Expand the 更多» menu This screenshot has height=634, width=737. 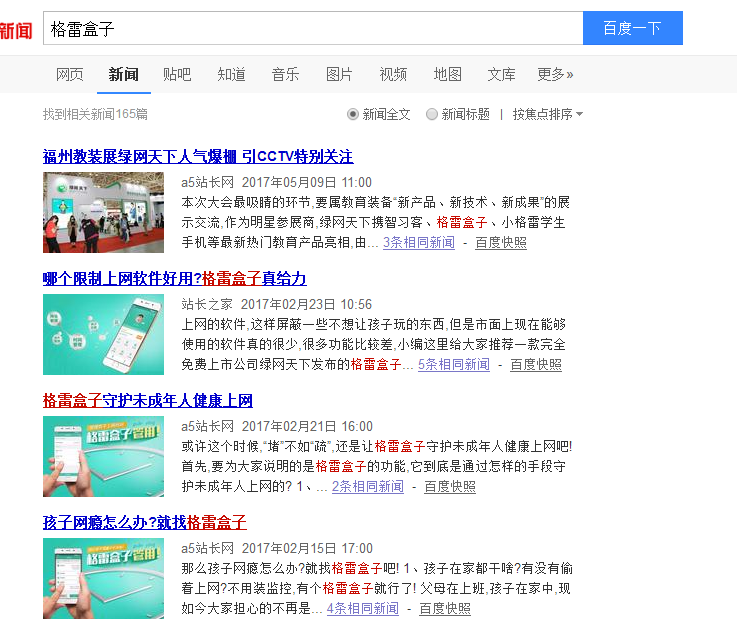(555, 74)
